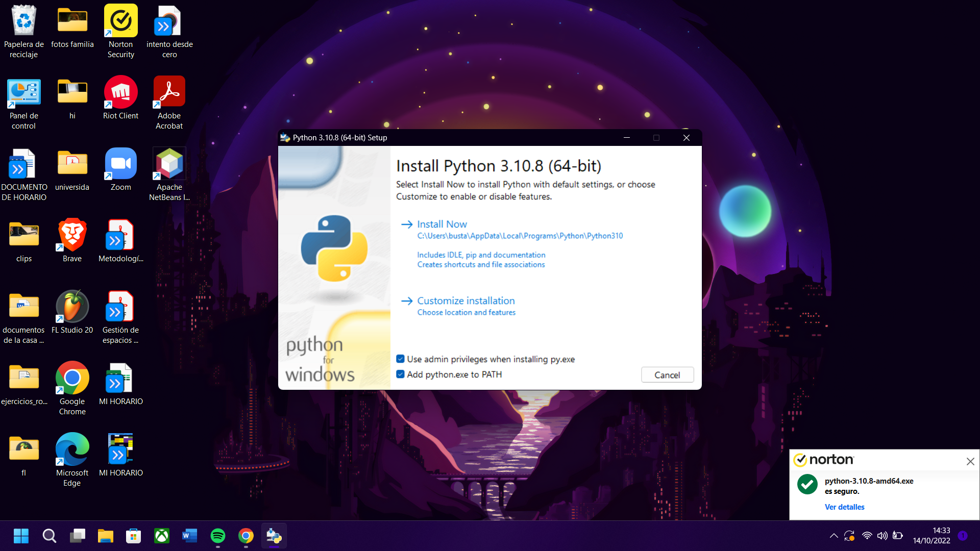Open Spotify from the taskbar
The image size is (980, 551).
pyautogui.click(x=218, y=536)
